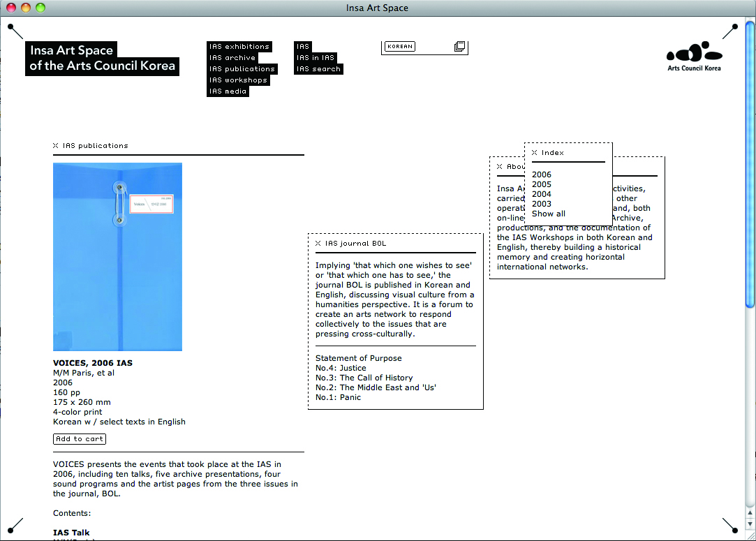756x541 pixels.
Task: Click the bottom-right corner pin handle
Action: coord(730,525)
